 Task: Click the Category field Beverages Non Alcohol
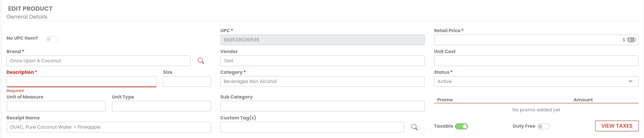[322, 81]
